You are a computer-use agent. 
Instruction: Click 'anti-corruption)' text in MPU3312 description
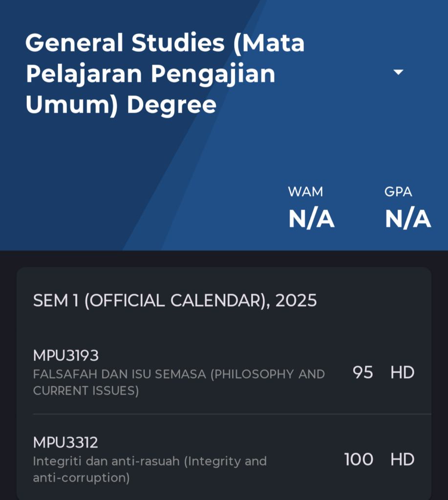click(x=82, y=478)
